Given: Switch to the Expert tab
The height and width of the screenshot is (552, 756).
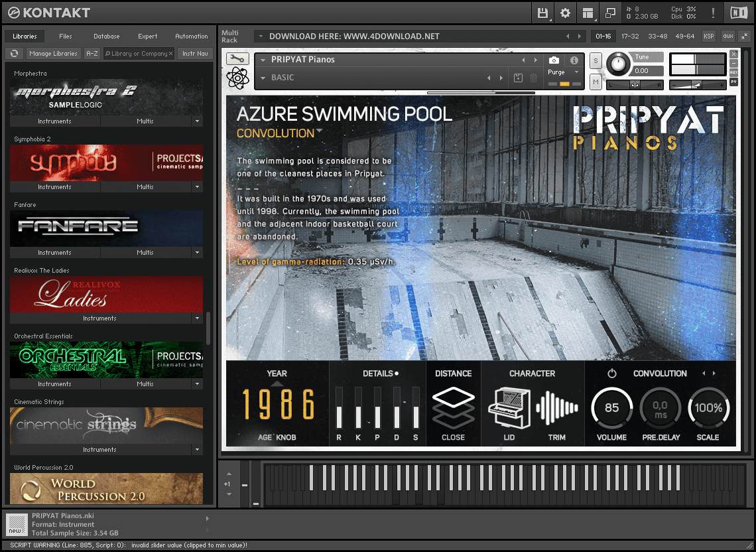Looking at the screenshot, I should 147,36.
